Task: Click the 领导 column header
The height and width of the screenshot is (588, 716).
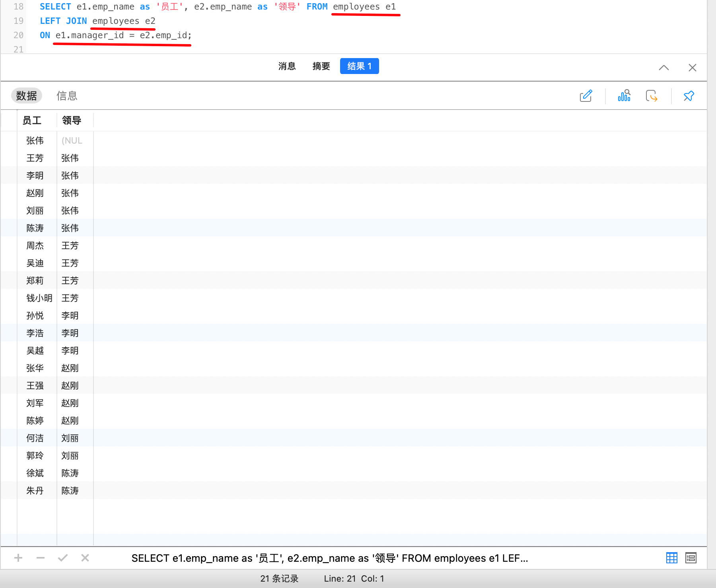Action: (75, 121)
